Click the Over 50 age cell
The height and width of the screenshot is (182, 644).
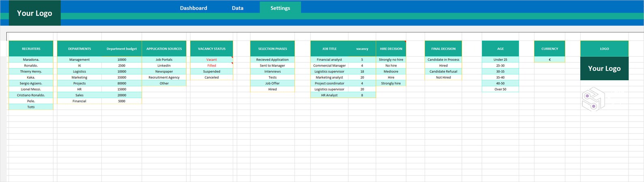tap(500, 89)
